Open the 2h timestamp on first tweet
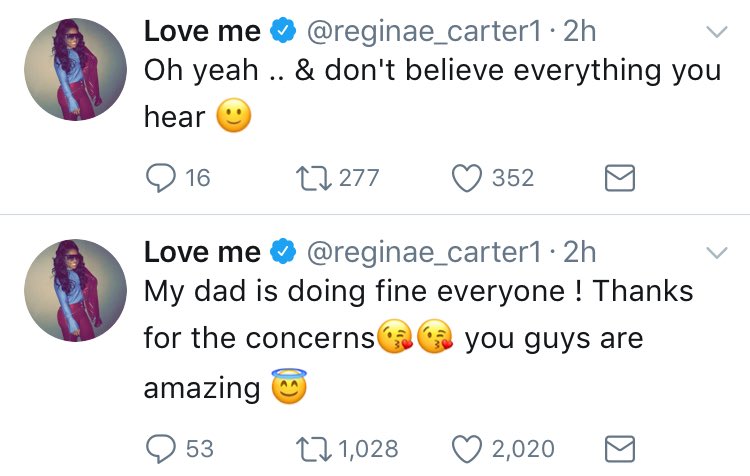 click(579, 31)
